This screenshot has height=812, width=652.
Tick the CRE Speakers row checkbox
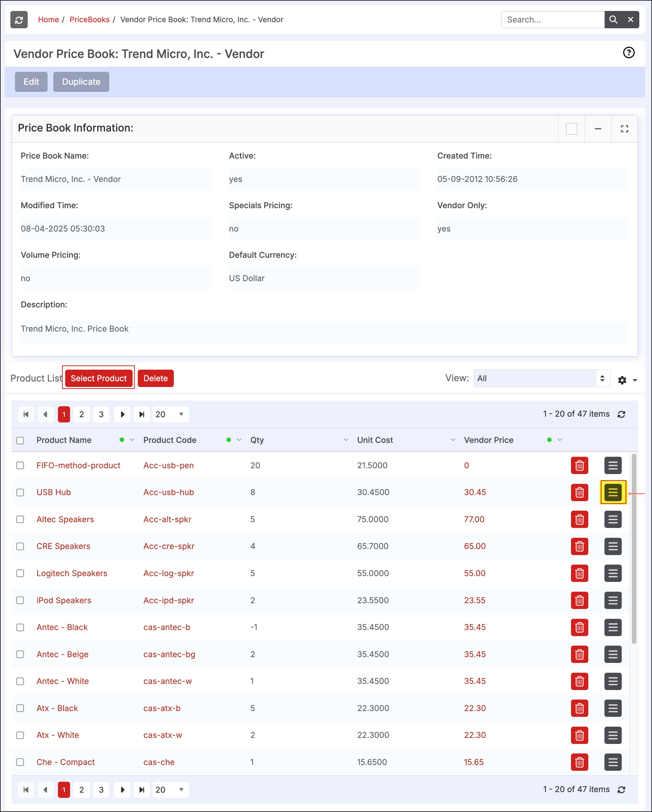coord(20,546)
